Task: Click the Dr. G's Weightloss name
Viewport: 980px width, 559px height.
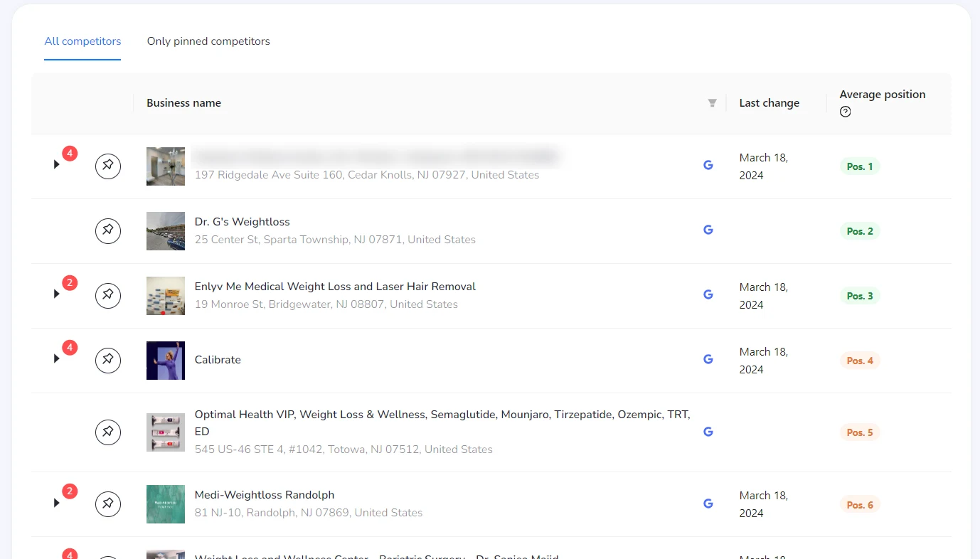Action: 243,222
